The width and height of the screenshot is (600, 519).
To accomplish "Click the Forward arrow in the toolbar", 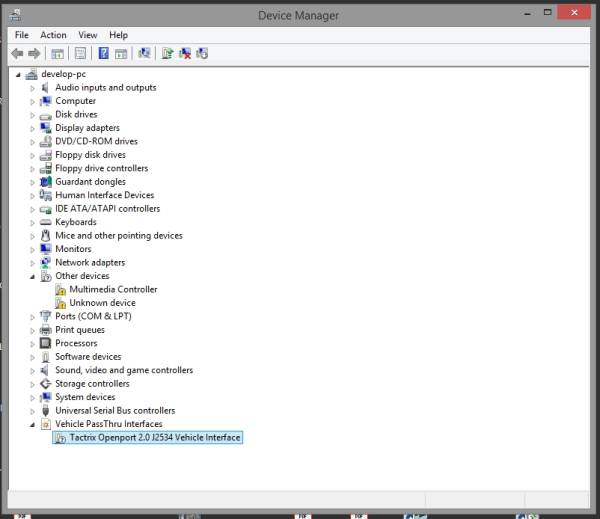I will click(34, 54).
